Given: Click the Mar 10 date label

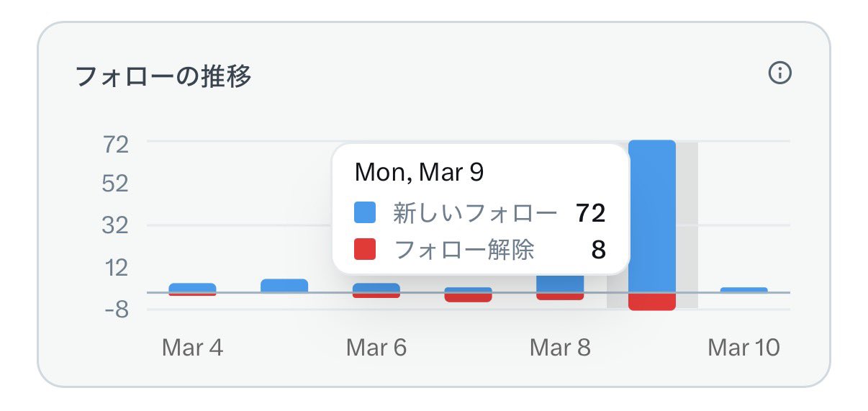Looking at the screenshot, I should pos(743,348).
